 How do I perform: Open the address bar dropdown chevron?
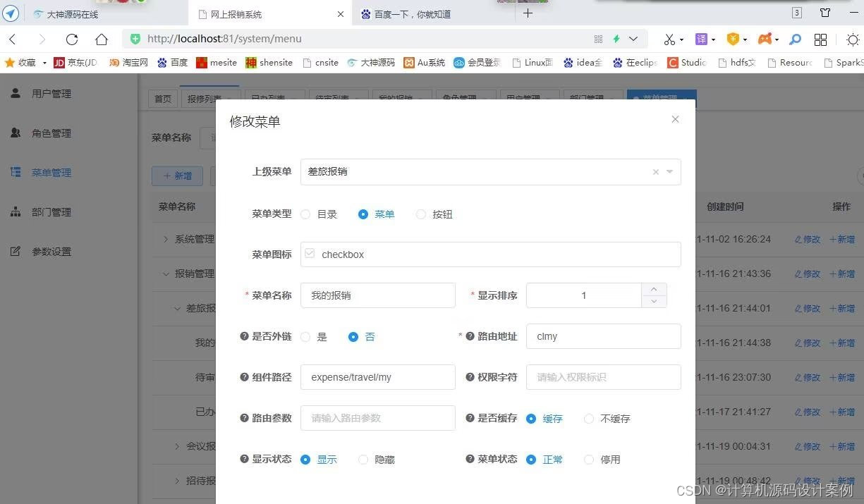tap(633, 39)
